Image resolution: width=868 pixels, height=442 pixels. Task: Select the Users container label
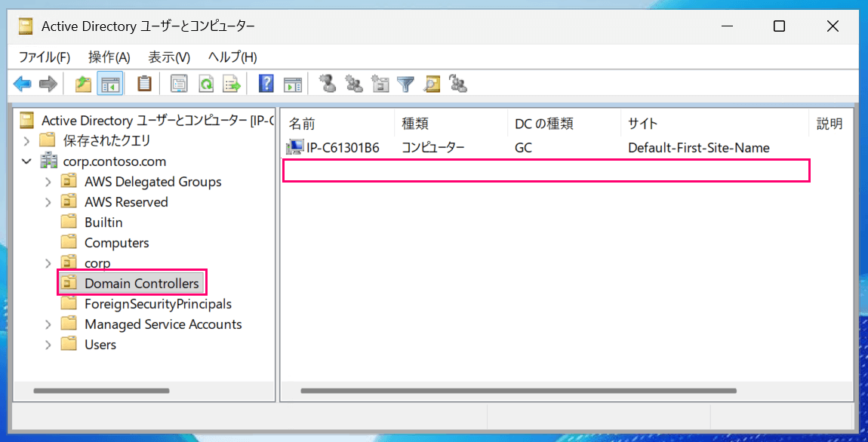(x=100, y=345)
